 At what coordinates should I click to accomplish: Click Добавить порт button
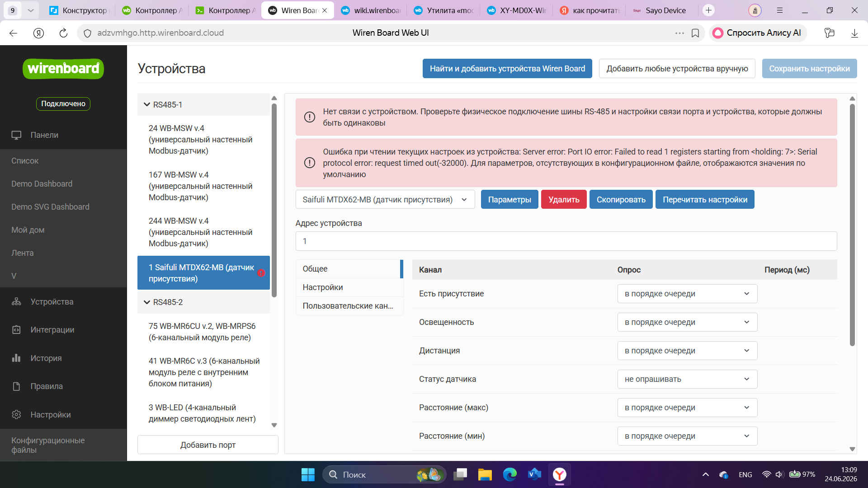tap(208, 445)
